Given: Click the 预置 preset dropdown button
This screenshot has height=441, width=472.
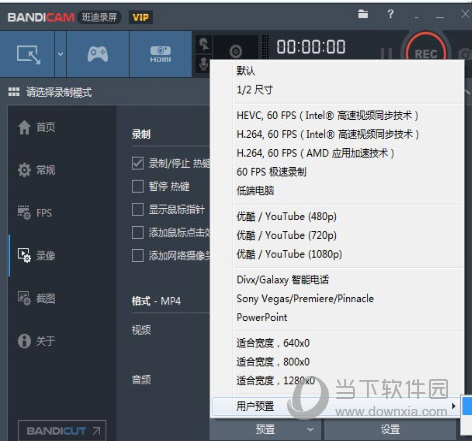Looking at the screenshot, I should pos(265,429).
